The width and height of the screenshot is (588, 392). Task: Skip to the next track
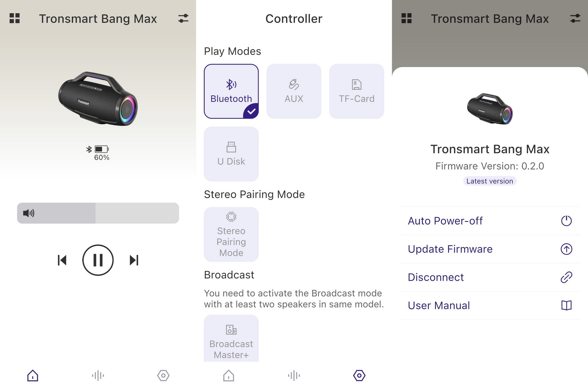[x=134, y=260]
